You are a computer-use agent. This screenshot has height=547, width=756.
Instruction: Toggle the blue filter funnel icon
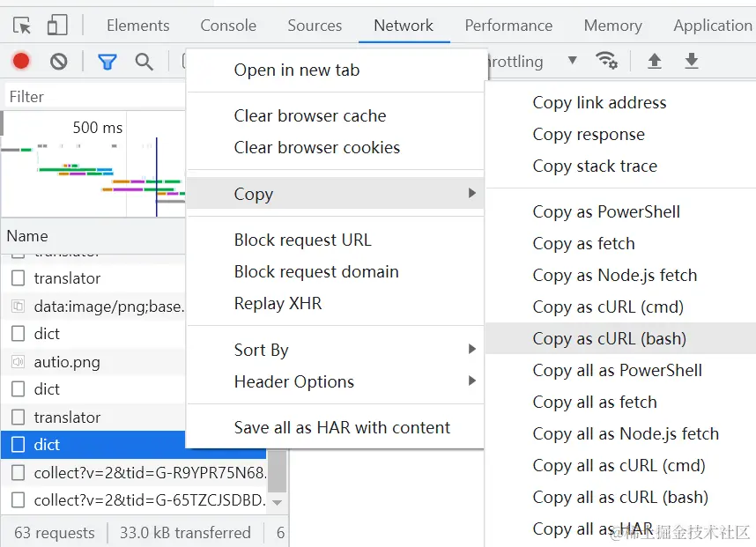tap(107, 62)
